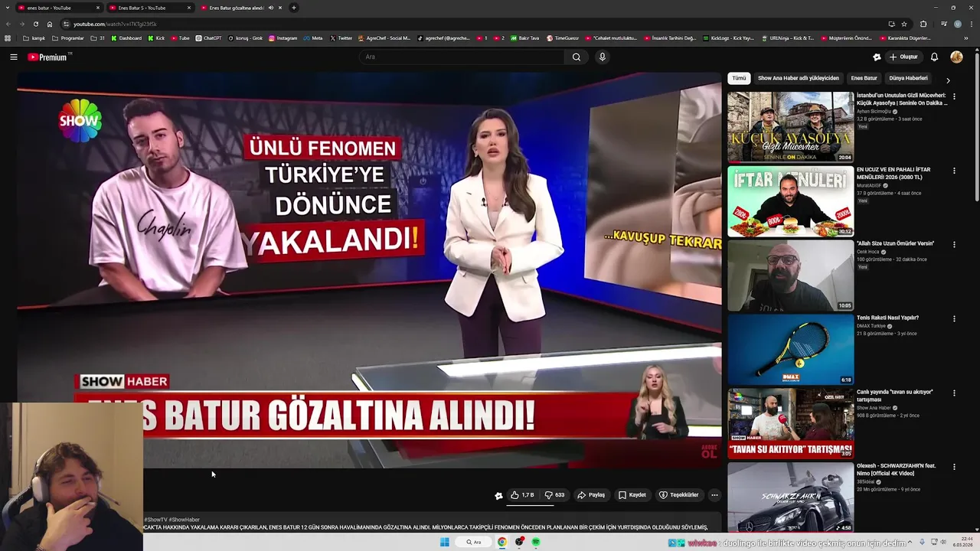The image size is (980, 551).
Task: Open options for Tenis Raketi video
Action: [954, 318]
